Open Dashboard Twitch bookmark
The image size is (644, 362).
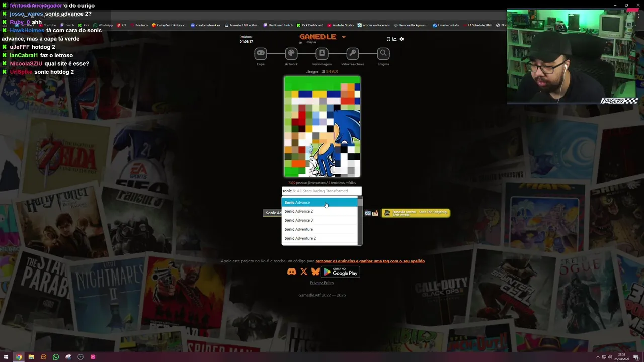[x=278, y=25]
